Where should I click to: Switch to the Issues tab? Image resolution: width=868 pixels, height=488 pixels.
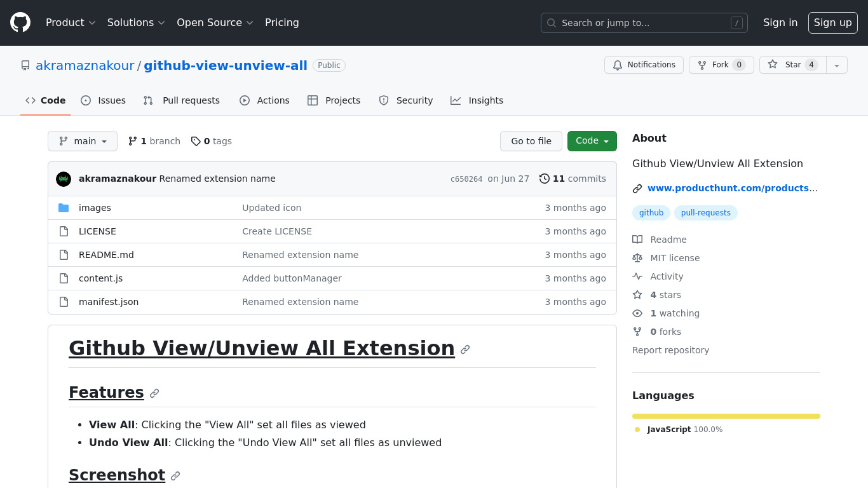tap(103, 100)
